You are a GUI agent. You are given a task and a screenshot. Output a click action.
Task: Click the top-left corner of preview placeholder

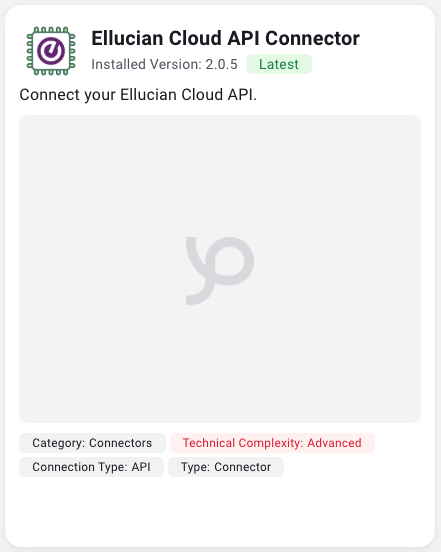pos(23,119)
